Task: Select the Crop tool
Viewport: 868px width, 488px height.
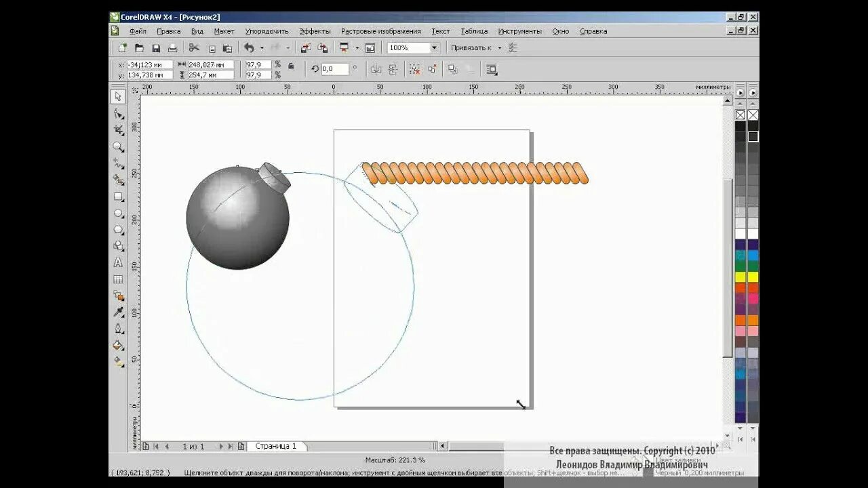Action: click(118, 129)
